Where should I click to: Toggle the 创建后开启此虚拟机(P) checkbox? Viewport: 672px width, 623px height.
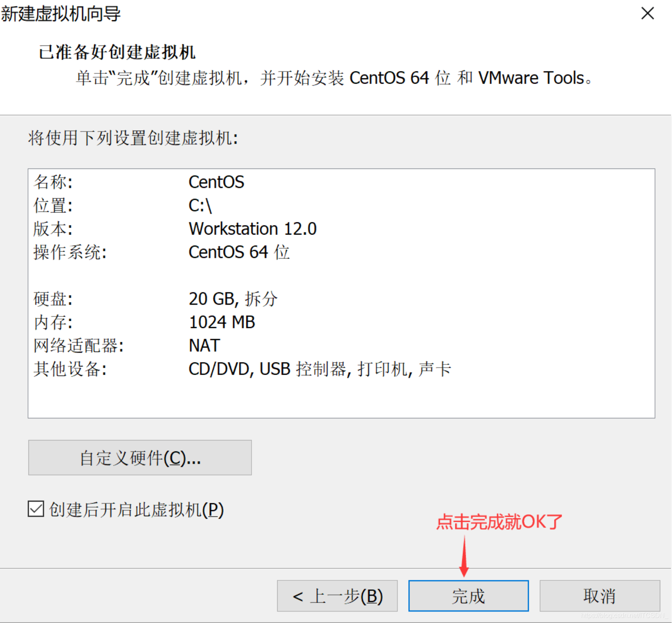36,509
